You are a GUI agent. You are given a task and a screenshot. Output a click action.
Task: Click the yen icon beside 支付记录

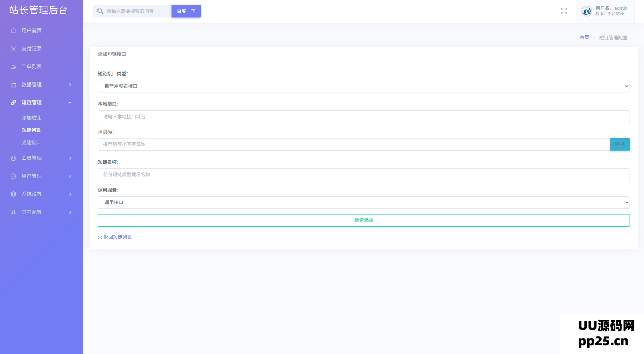click(13, 48)
